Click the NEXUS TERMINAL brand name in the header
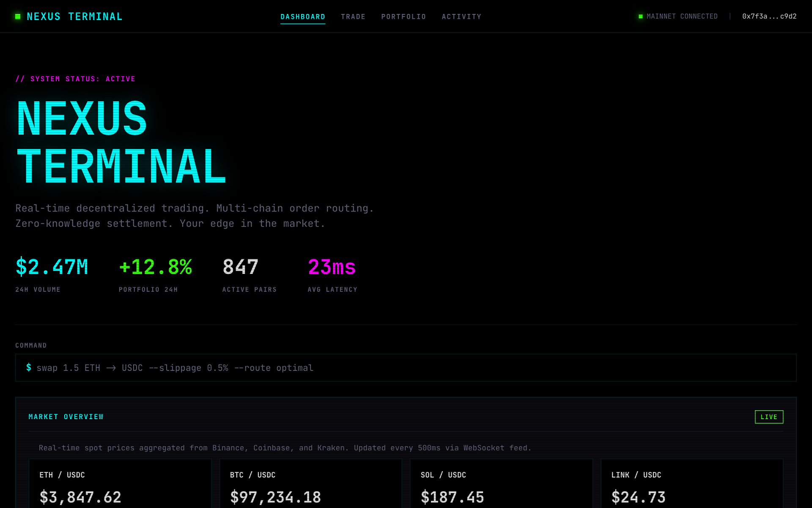The width and height of the screenshot is (812, 508). click(x=74, y=17)
